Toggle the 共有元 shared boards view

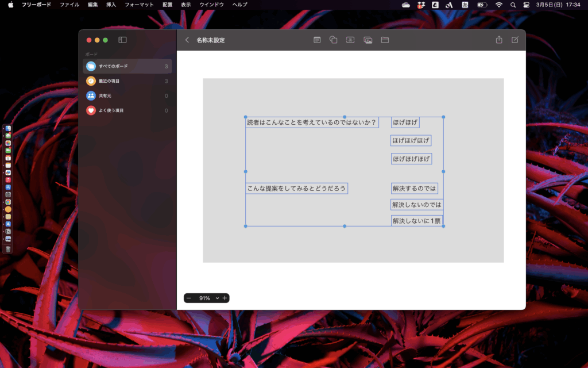pos(91,95)
